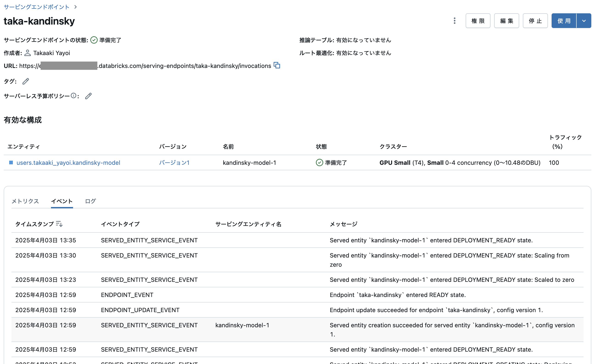Open the budget policy info tooltip icon

pyautogui.click(x=74, y=95)
